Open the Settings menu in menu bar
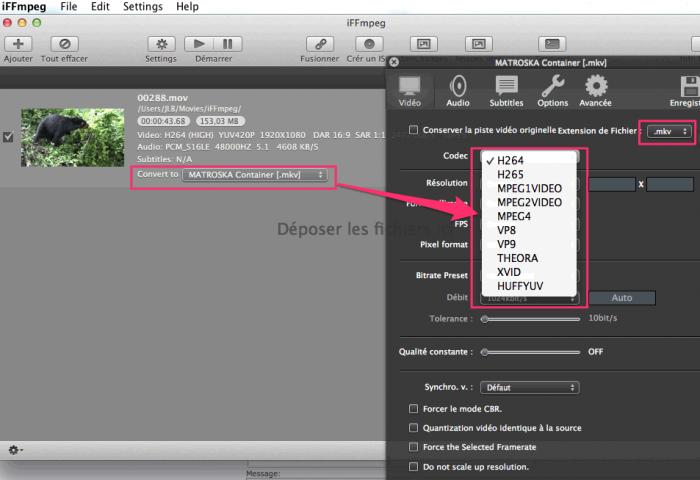The height and width of the screenshot is (480, 700). point(143,7)
